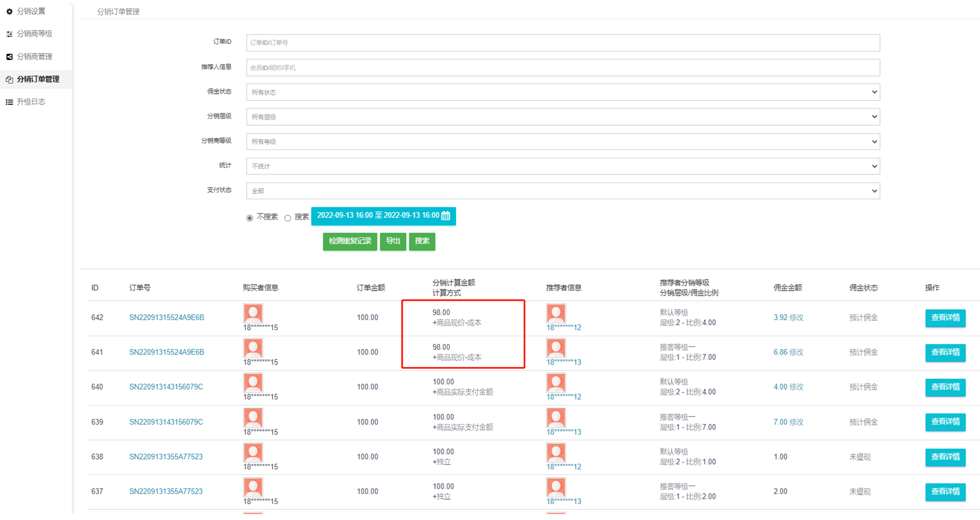
Task: Open 升级日志 in the sidebar menu
Action: point(31,102)
